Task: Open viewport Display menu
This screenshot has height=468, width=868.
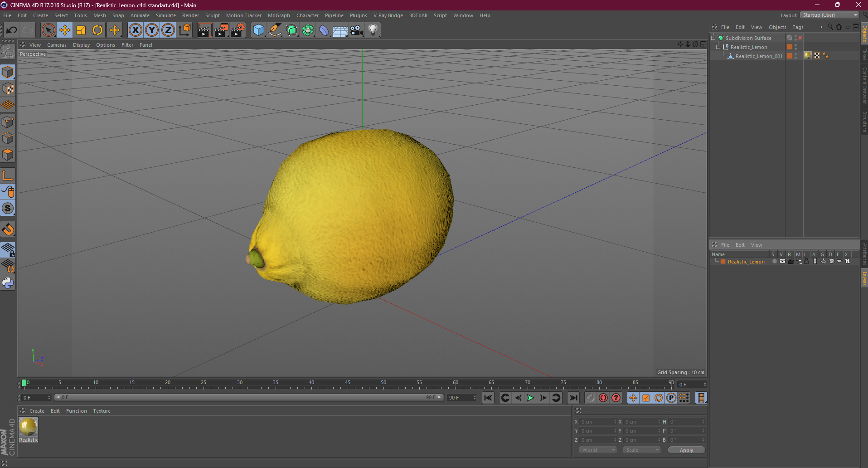Action: (82, 45)
